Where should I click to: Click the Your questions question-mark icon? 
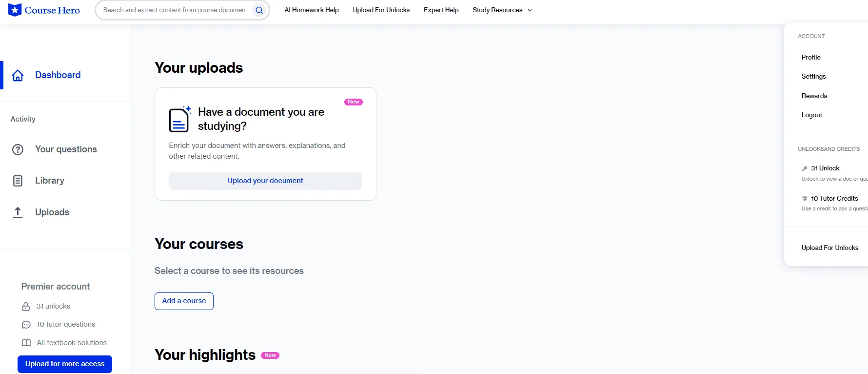click(18, 149)
